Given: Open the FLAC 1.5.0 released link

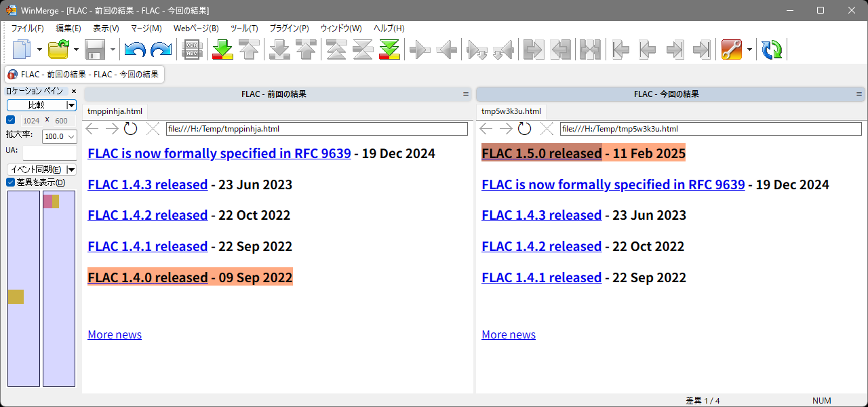Looking at the screenshot, I should pos(542,153).
